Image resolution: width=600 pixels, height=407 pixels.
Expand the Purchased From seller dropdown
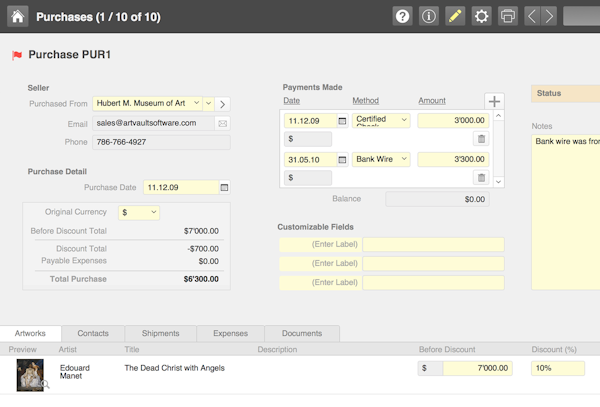208,103
